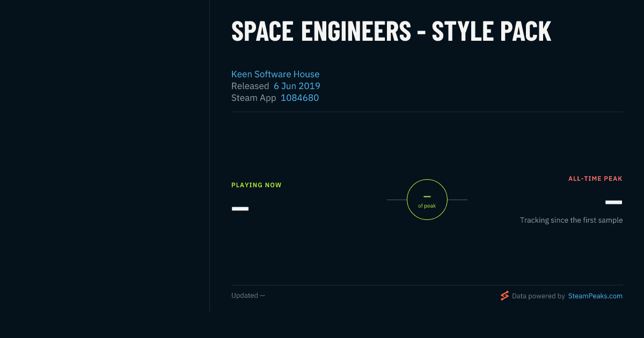Screen dimensions: 644x338
Task: Click the Playing Now label
Action: coord(257,185)
